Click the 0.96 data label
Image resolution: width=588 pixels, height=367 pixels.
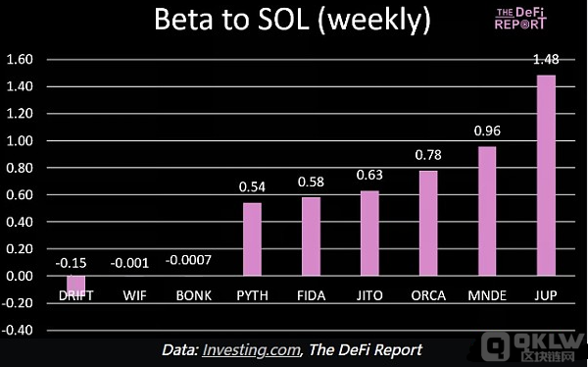tap(487, 131)
